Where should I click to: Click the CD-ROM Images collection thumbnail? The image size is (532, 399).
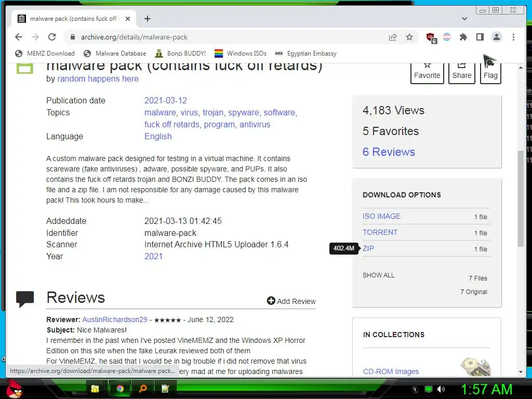(476, 367)
